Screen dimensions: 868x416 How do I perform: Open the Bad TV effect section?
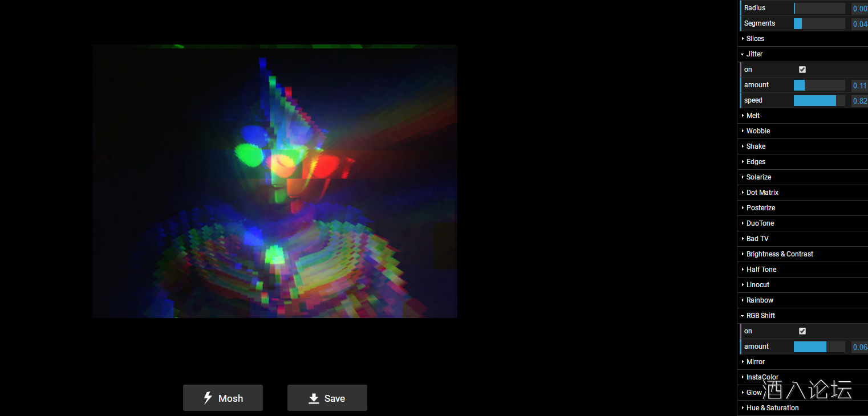pos(757,238)
